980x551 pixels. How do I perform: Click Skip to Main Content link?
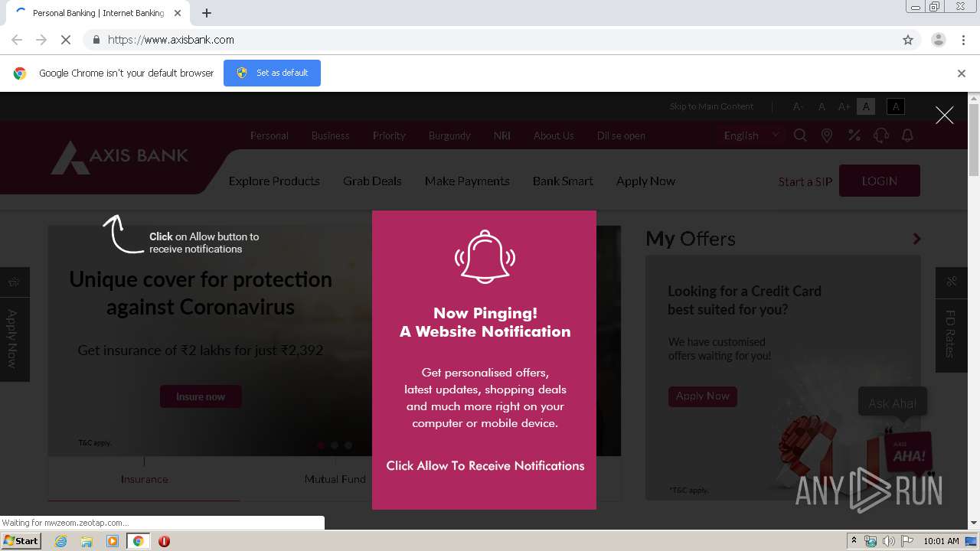tap(711, 106)
